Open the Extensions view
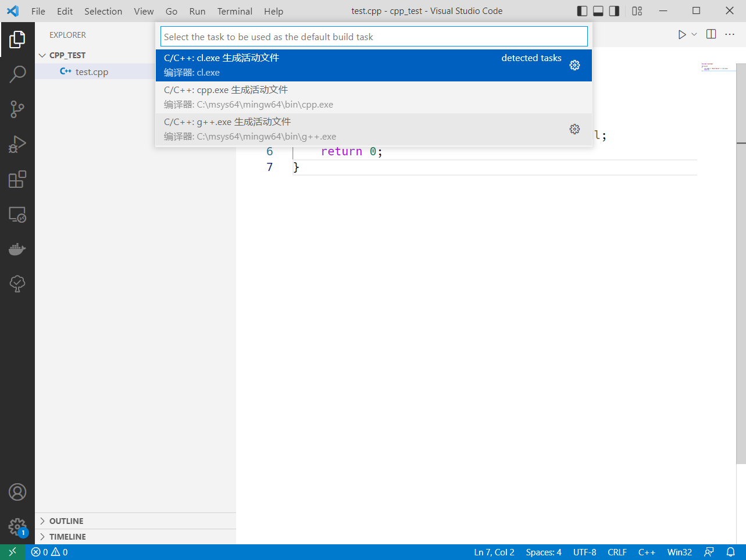 click(x=17, y=179)
